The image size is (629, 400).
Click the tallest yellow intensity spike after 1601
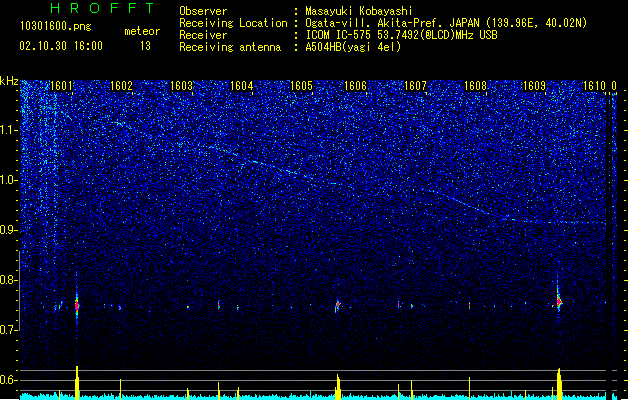coord(77,383)
